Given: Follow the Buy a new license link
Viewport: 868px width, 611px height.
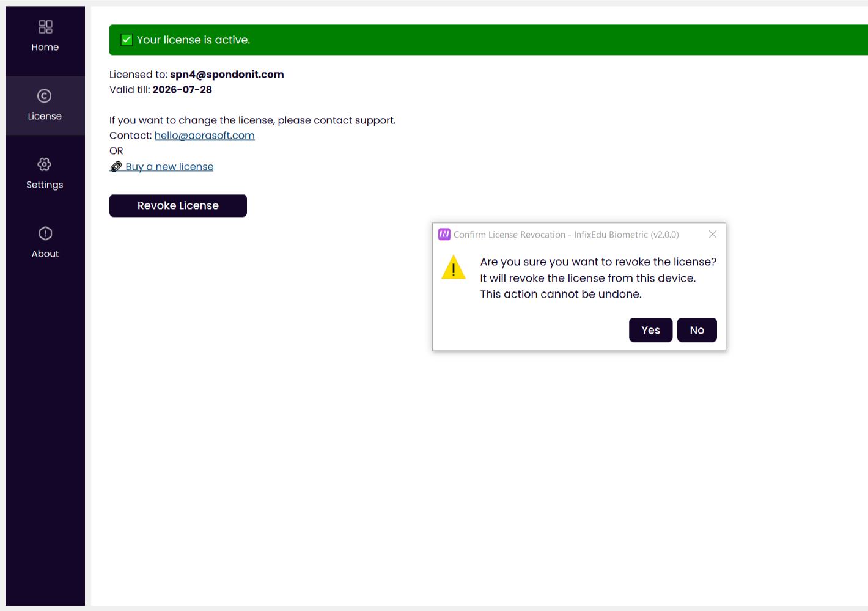Looking at the screenshot, I should point(169,167).
